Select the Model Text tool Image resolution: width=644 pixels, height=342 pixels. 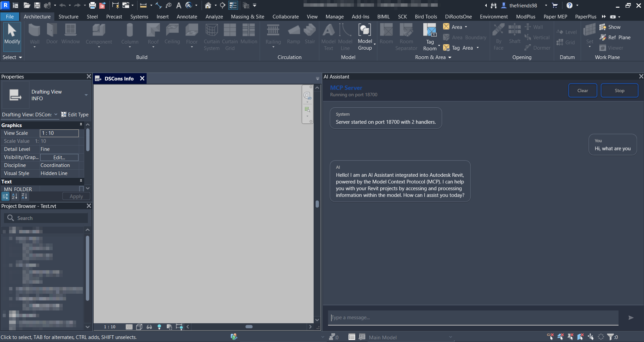328,37
